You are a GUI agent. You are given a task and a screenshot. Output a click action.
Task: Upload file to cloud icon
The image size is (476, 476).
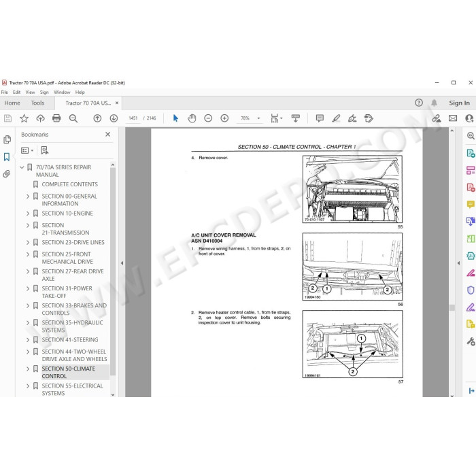40,118
